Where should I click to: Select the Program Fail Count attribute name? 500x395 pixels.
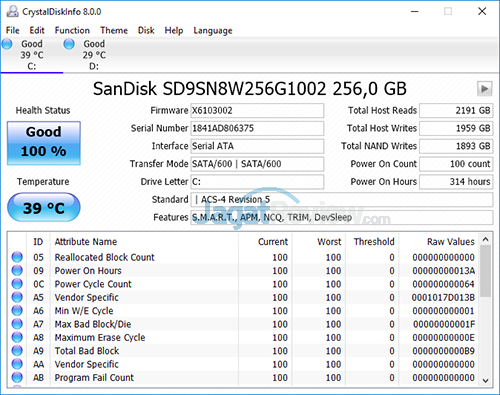(94, 378)
